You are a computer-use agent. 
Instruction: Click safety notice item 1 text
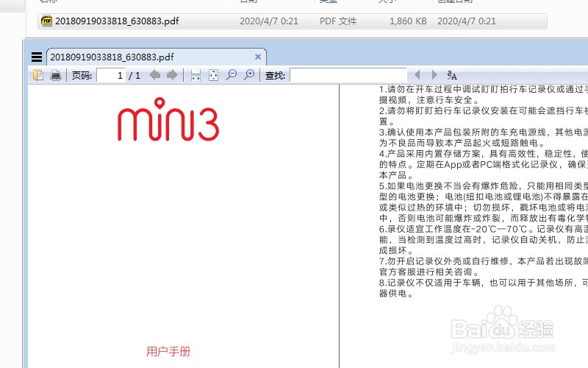(x=484, y=95)
